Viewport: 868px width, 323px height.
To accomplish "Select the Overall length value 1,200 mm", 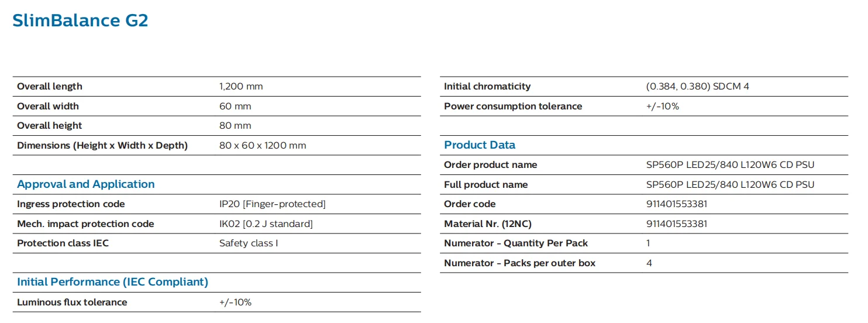I will pyautogui.click(x=241, y=87).
